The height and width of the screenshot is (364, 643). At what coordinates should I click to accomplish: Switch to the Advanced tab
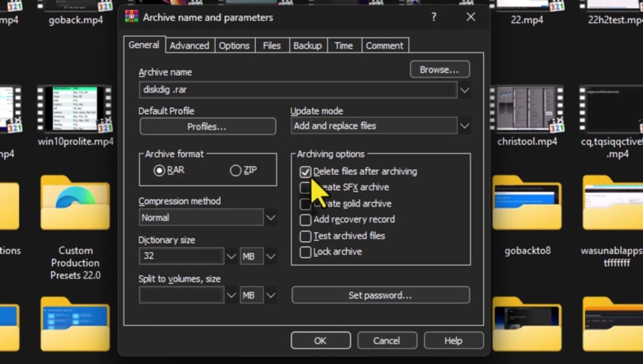[189, 45]
